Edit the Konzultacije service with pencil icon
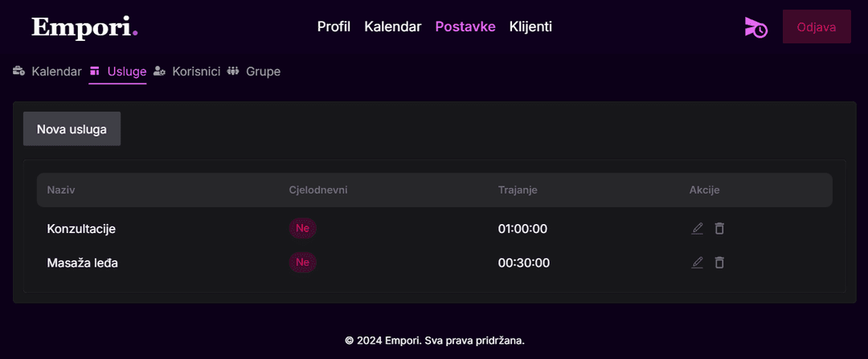Image resolution: width=868 pixels, height=359 pixels. (697, 228)
